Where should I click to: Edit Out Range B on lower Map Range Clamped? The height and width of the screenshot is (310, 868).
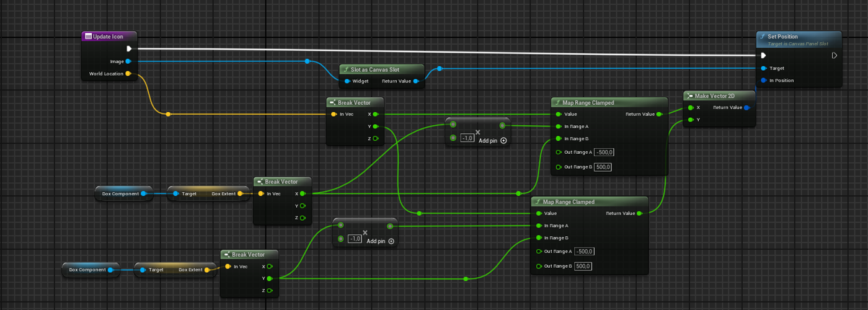(583, 266)
